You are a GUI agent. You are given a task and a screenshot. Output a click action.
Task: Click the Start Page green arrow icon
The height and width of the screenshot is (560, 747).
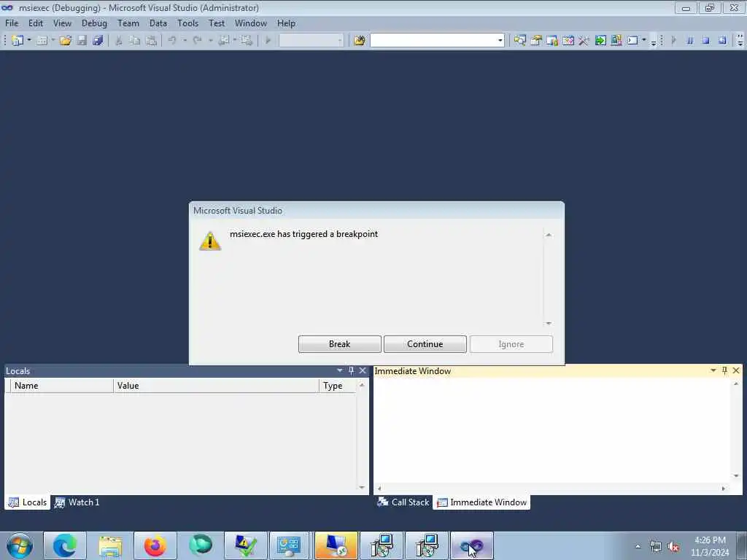point(600,41)
